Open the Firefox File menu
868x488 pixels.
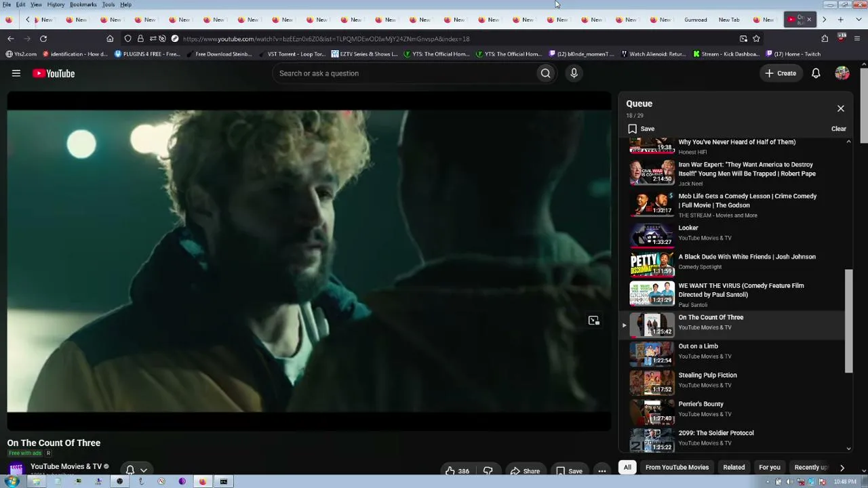(x=6, y=5)
